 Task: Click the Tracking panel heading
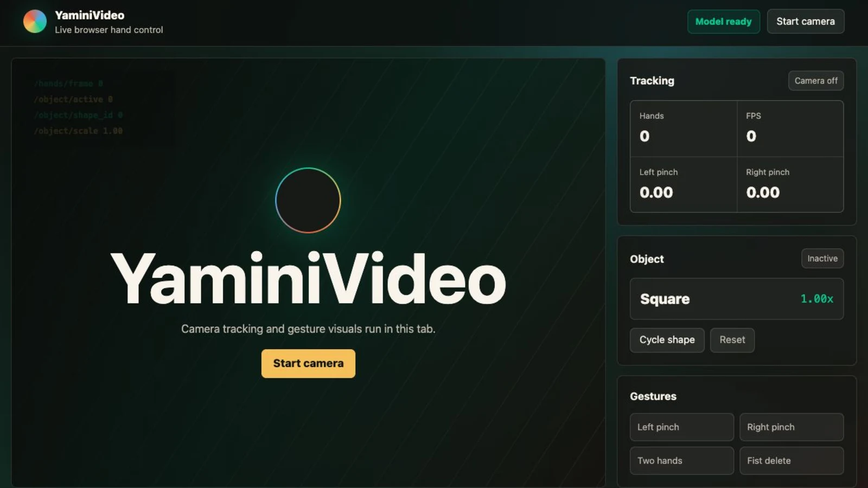652,81
